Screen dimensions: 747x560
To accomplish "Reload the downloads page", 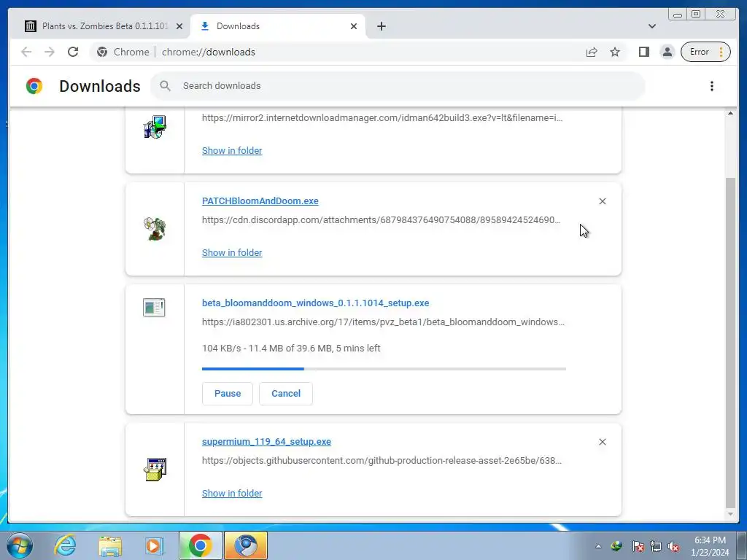I will (x=73, y=52).
